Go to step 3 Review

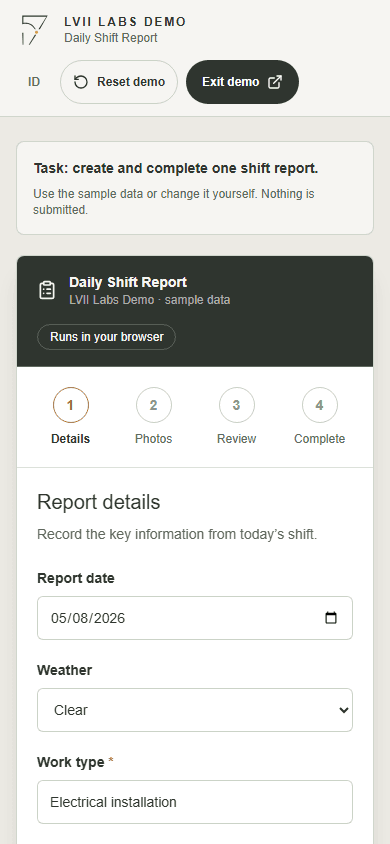point(237,417)
